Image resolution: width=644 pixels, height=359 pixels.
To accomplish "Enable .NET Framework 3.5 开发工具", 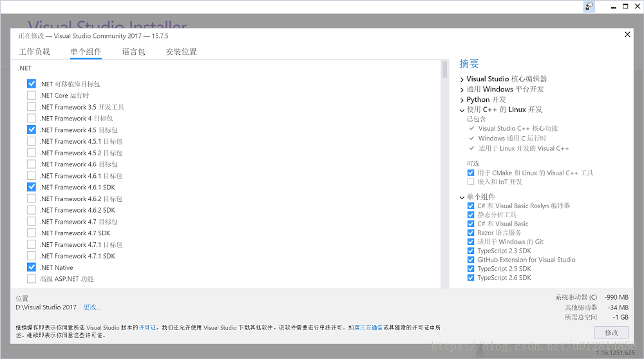I will (31, 107).
